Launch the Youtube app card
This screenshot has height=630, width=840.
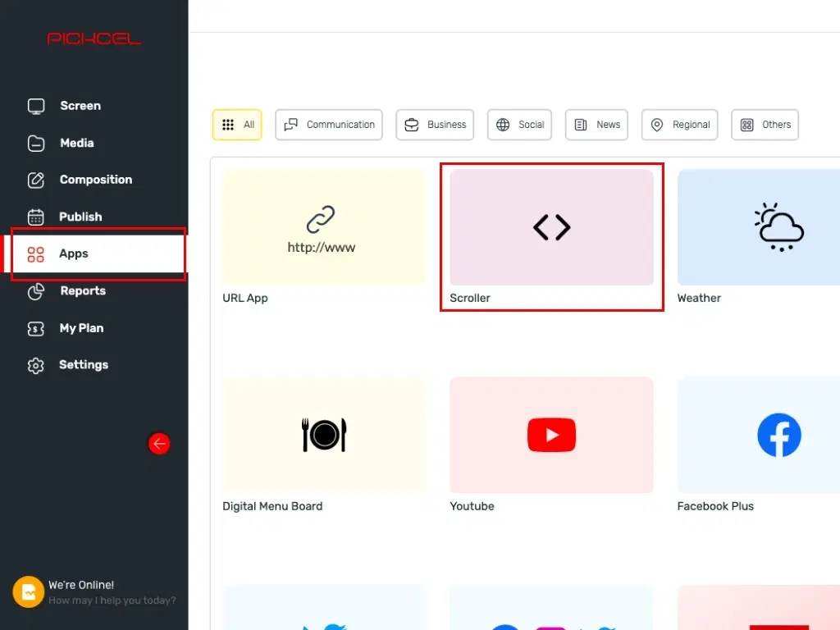551,435
